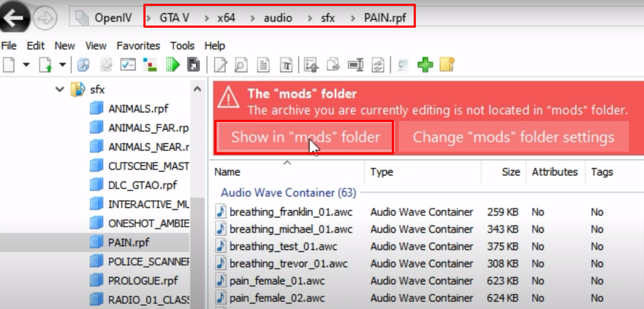Jump to x64 in the breadcrumb
The image size is (644, 309).
(226, 18)
